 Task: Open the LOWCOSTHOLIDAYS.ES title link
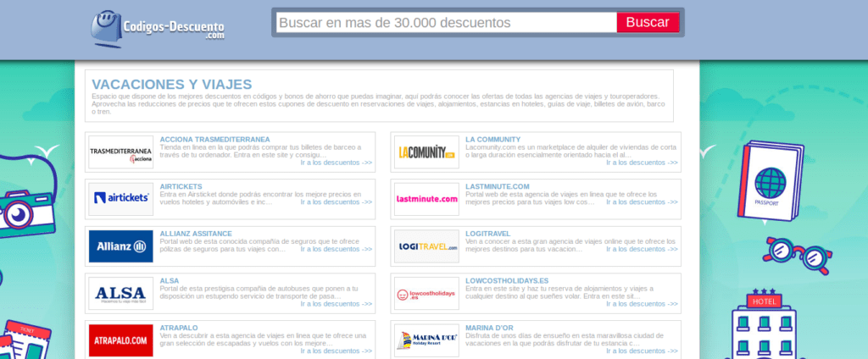point(507,280)
